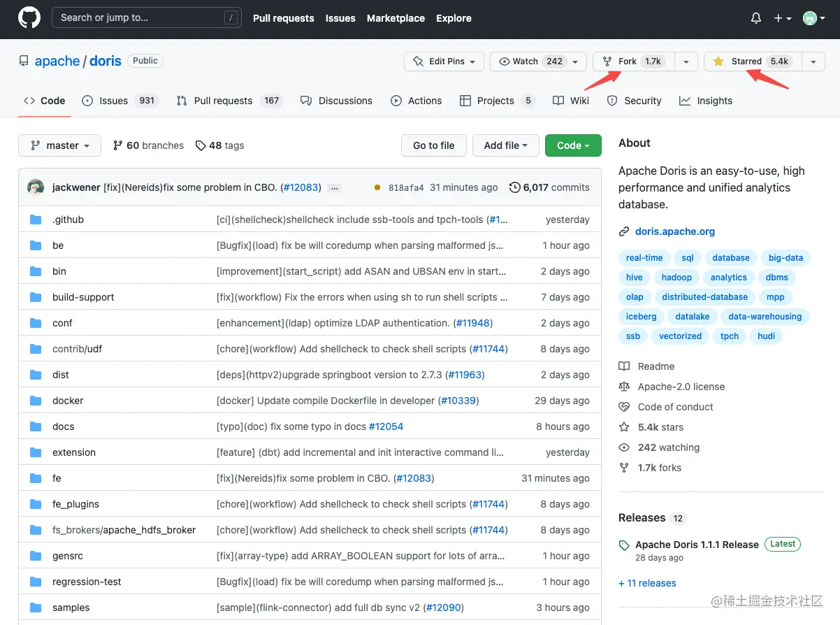
Task: Click the Go to file button
Action: [434, 145]
